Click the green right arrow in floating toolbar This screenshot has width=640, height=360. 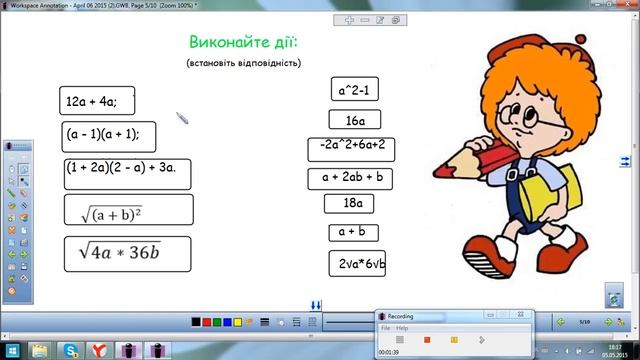point(24,254)
